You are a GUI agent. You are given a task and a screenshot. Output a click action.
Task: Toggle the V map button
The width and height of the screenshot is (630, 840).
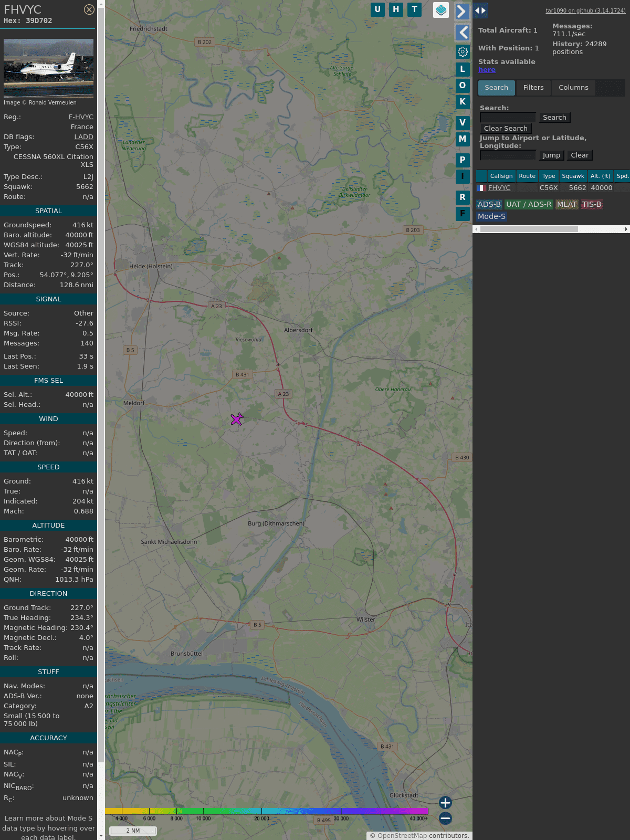(x=463, y=123)
